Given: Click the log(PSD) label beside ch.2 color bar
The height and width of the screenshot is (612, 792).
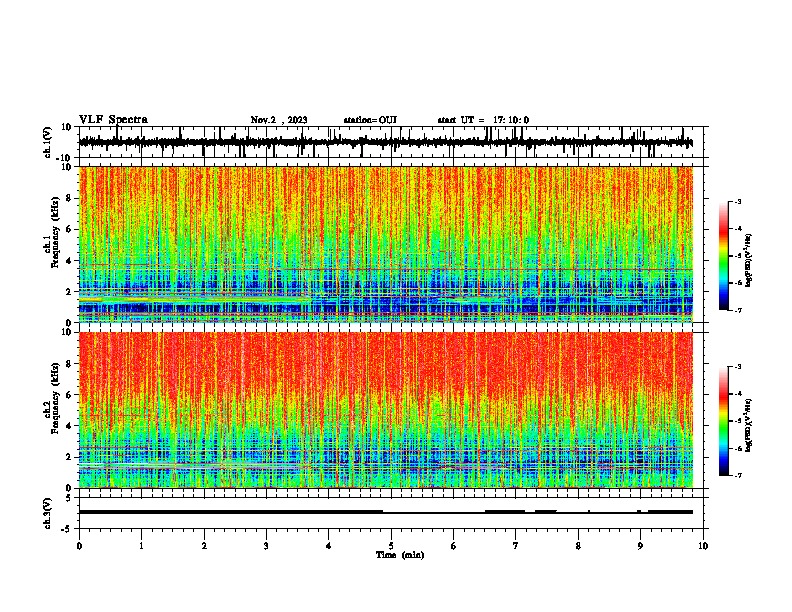Looking at the screenshot, I should [x=749, y=425].
